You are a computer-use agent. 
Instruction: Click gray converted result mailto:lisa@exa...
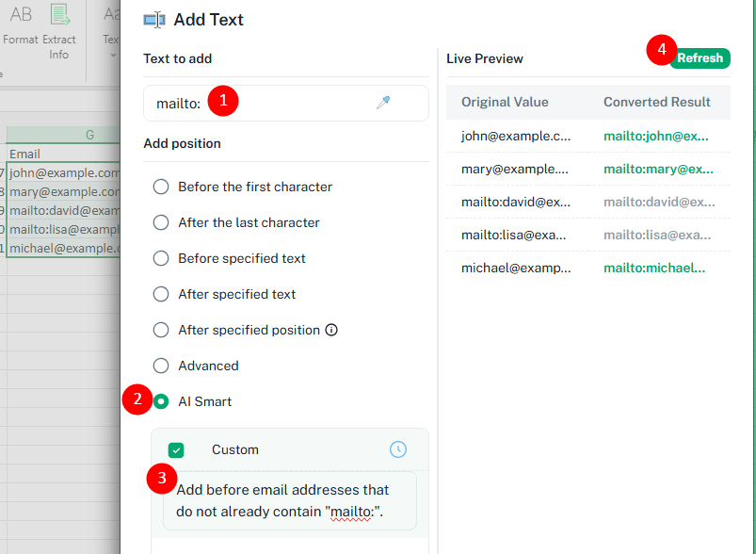(657, 235)
